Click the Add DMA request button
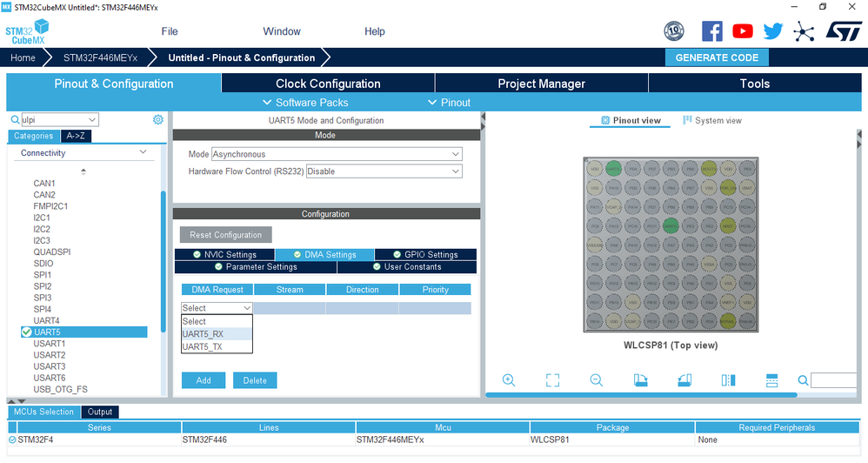Viewport: 868px width, 463px height. pyautogui.click(x=204, y=380)
